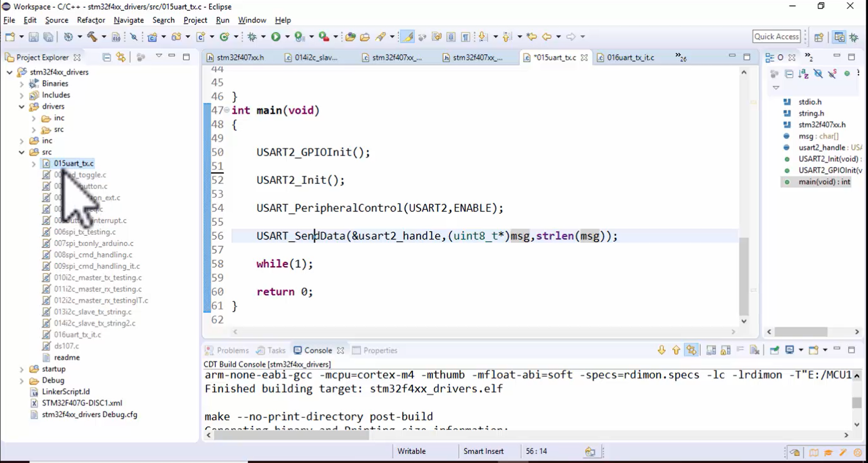Viewport: 868px width, 463px height.
Task: Click the Quick Access field
Action: tap(777, 36)
